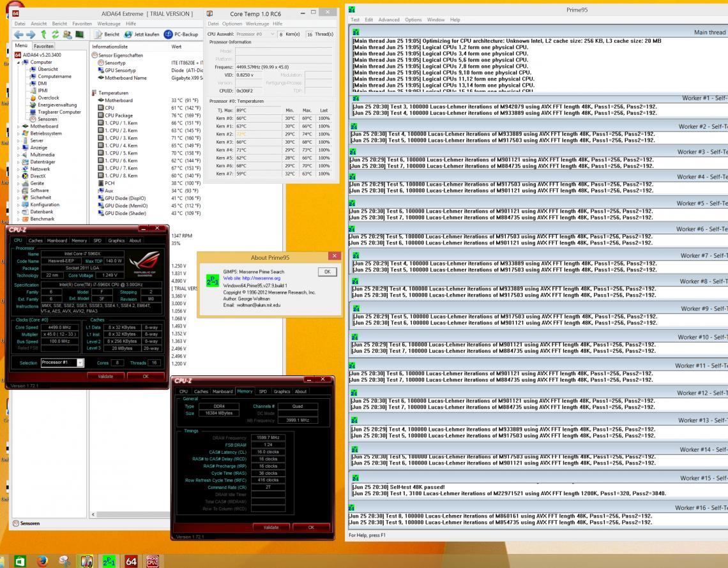The height and width of the screenshot is (568, 728).
Task: Click AIDA64 monitor toolbar icon
Action: (x=79, y=34)
